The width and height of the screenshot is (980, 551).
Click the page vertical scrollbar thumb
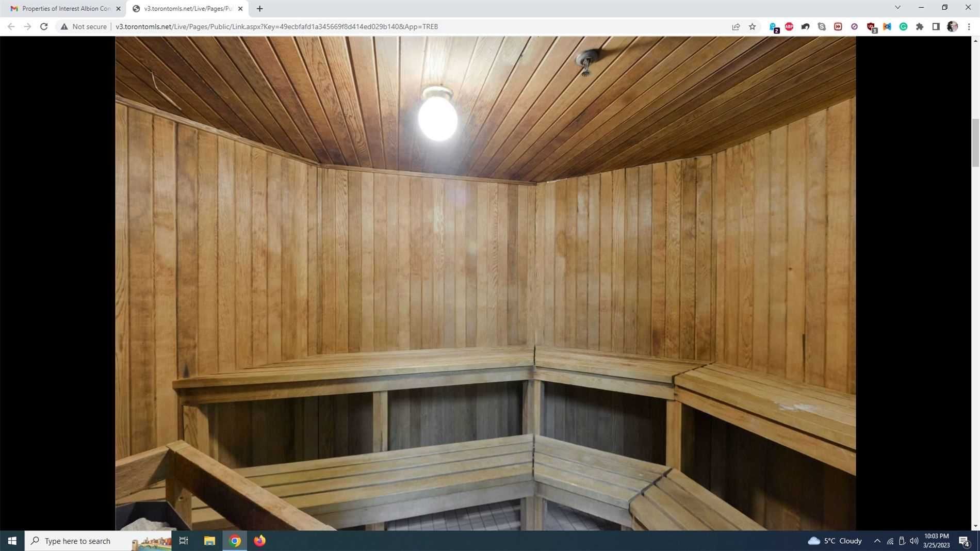click(975, 142)
